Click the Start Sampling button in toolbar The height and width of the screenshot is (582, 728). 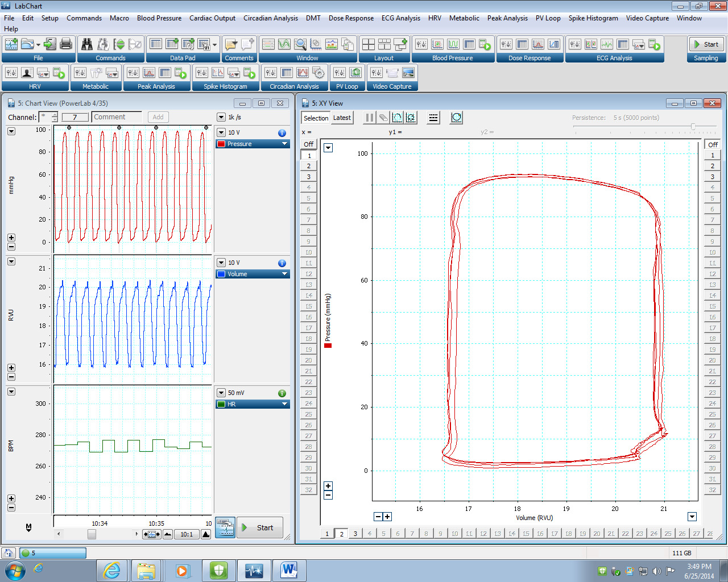coord(705,44)
